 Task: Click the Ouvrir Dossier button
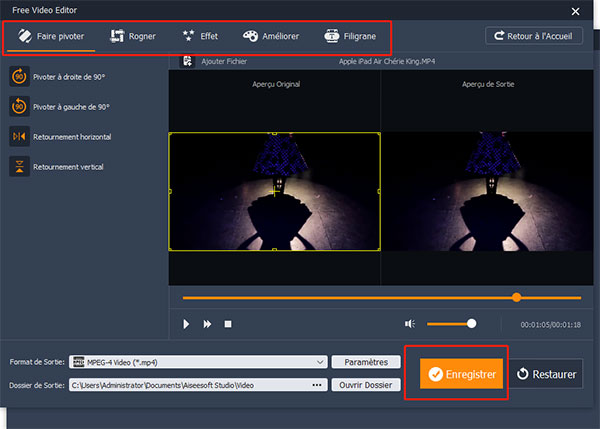[366, 385]
